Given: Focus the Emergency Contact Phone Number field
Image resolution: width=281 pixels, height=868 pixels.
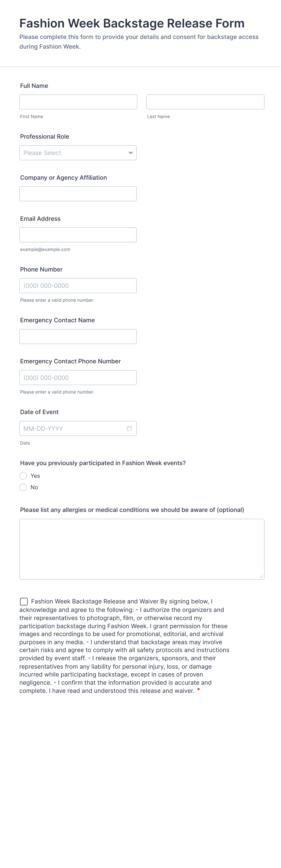Looking at the screenshot, I should [x=78, y=378].
